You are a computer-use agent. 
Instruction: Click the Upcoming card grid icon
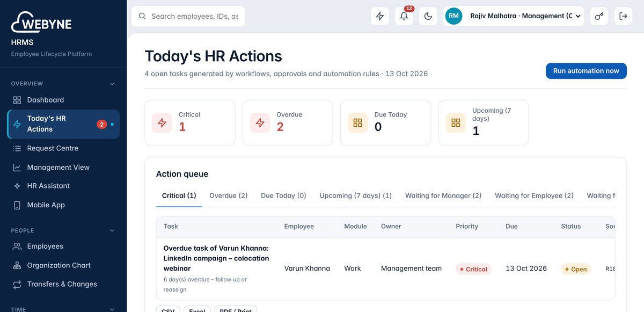(456, 123)
